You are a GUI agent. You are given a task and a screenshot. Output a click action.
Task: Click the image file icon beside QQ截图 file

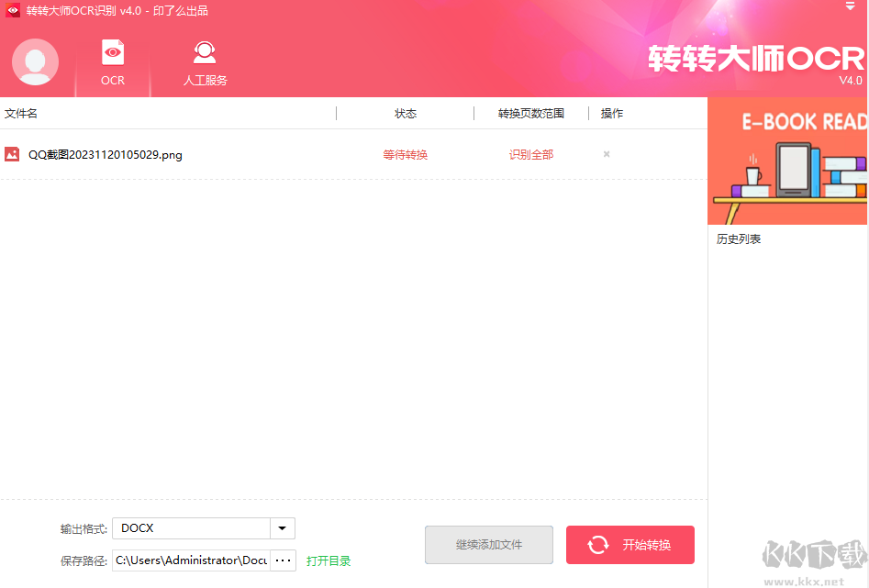coord(12,154)
